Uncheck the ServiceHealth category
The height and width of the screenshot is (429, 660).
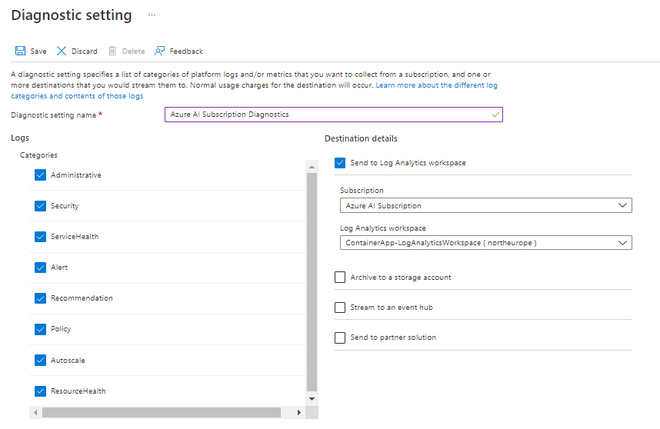click(41, 237)
